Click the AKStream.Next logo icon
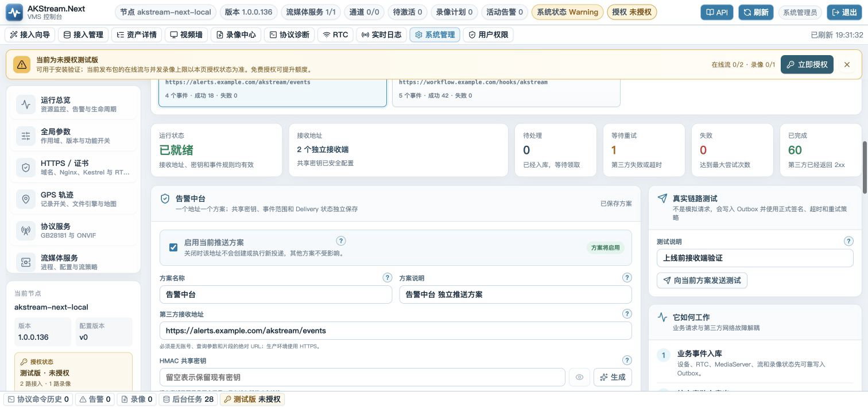This screenshot has width=868, height=407. [14, 12]
